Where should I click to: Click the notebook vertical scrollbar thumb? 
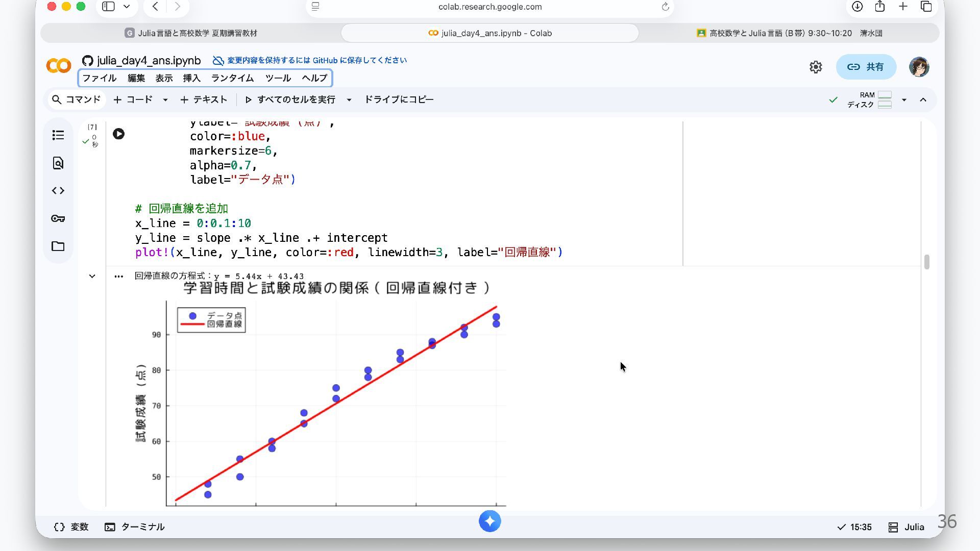pyautogui.click(x=926, y=262)
